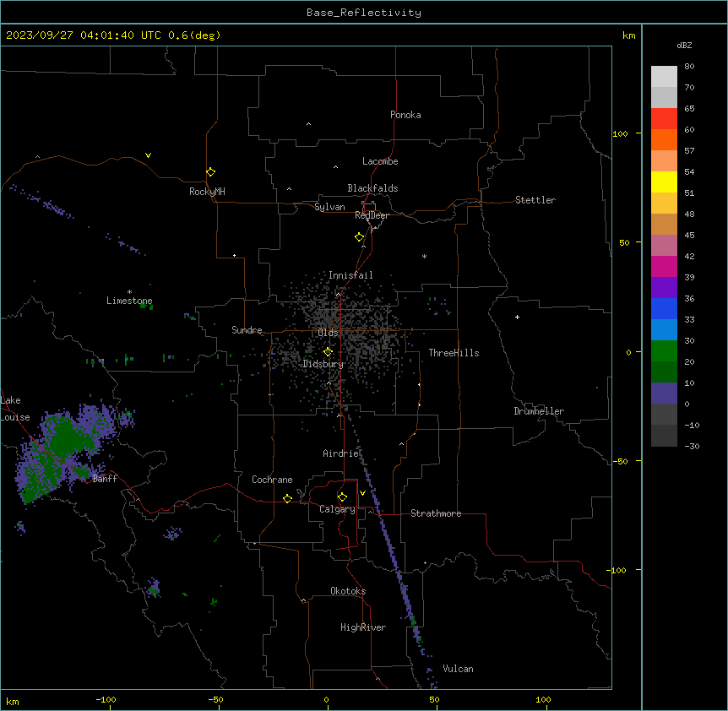The image size is (728, 711).
Task: Click the asterisk marker above Limestone
Action: click(129, 292)
